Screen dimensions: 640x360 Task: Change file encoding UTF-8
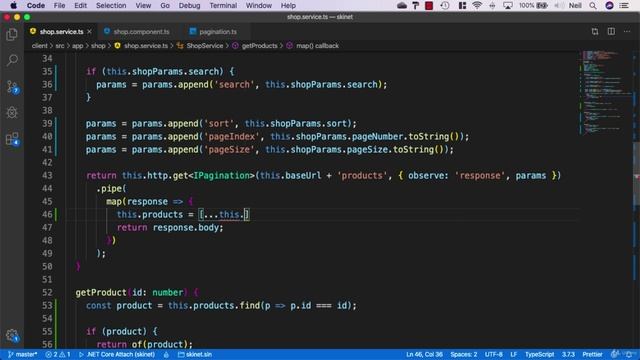[493, 354]
